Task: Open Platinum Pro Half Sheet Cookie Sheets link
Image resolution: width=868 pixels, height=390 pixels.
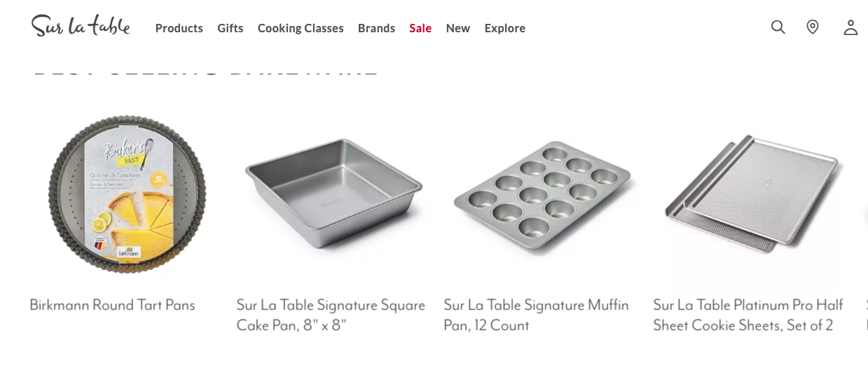Action: (748, 315)
